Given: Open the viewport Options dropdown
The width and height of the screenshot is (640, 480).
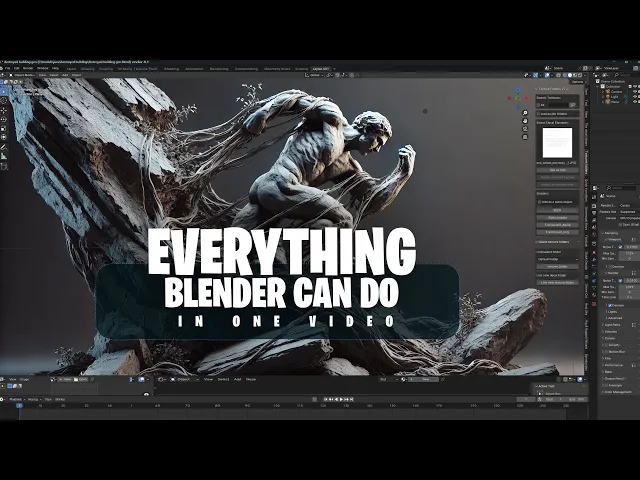Looking at the screenshot, I should coord(578,82).
